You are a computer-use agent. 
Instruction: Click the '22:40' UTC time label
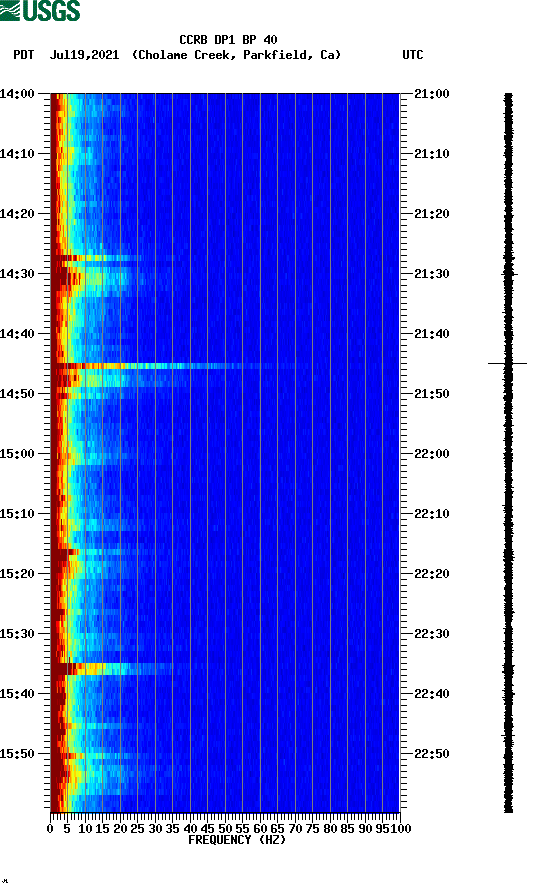pyautogui.click(x=431, y=694)
